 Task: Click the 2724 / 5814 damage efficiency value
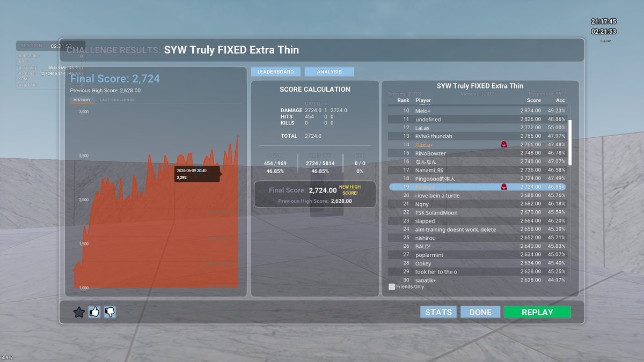pyautogui.click(x=320, y=163)
